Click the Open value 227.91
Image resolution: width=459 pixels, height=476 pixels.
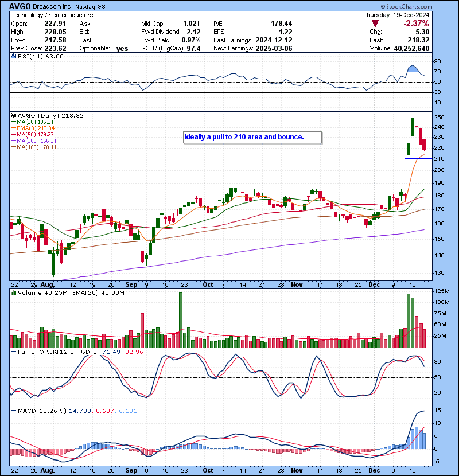coord(55,24)
